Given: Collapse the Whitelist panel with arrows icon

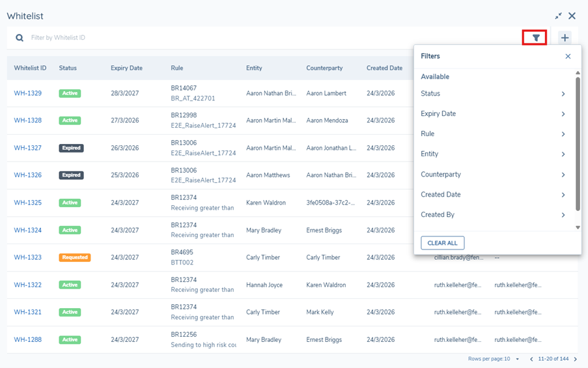Looking at the screenshot, I should [x=559, y=16].
